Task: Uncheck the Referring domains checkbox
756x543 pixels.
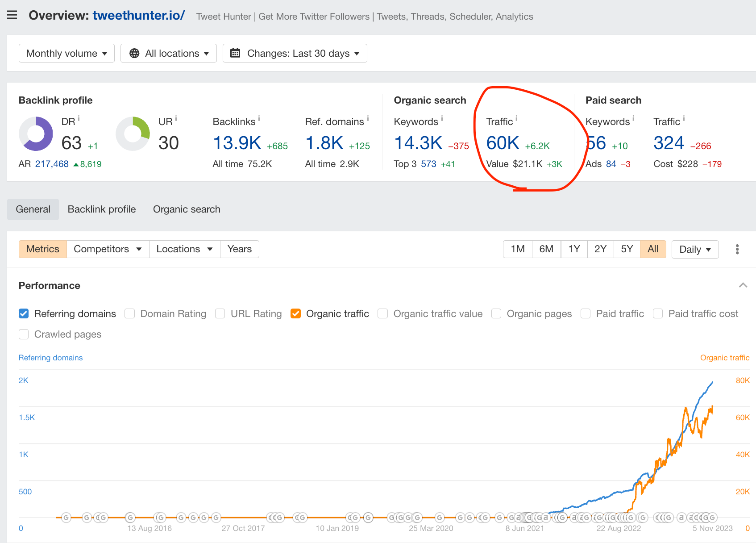Action: point(24,313)
